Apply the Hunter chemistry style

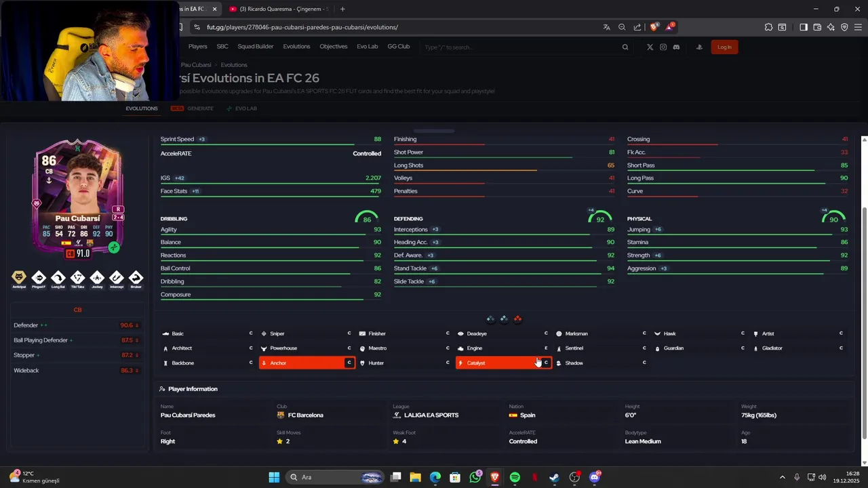click(x=404, y=363)
